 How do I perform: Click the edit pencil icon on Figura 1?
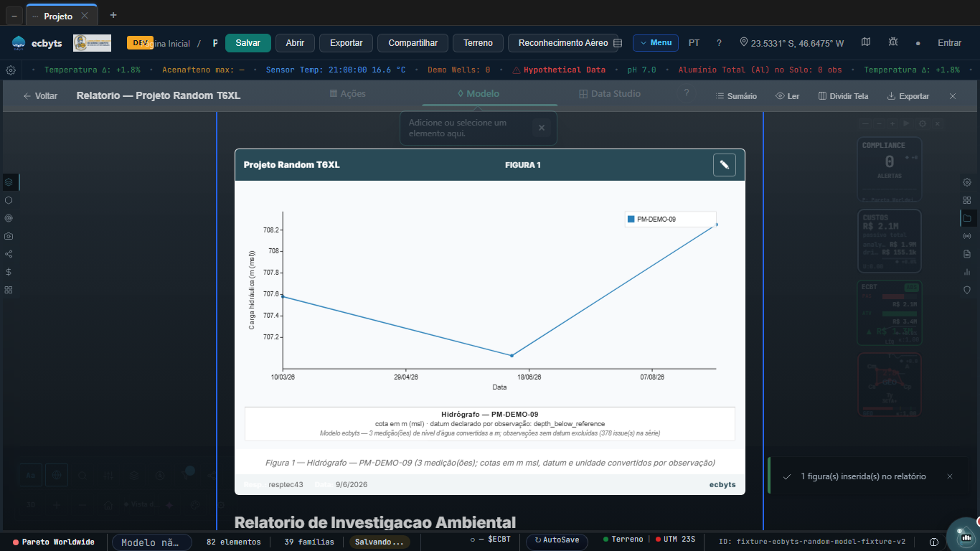(725, 165)
